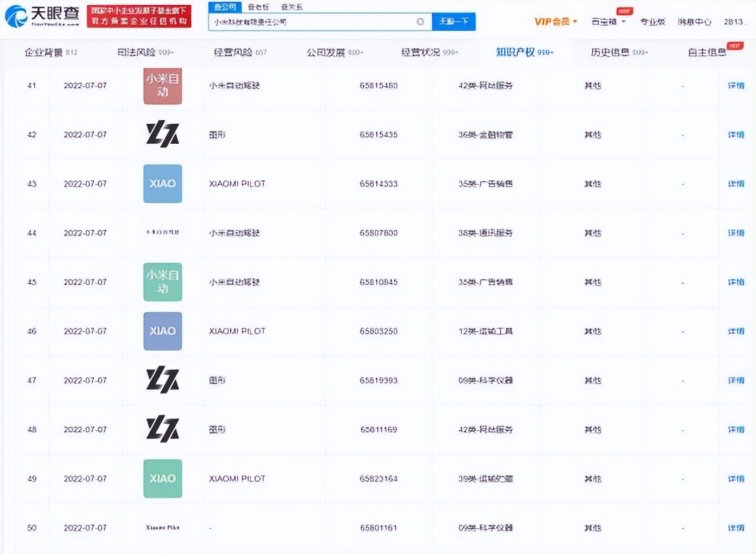Click XIAOMI PILOT name in row 46
Viewport: 756px width, 554px height.
point(237,331)
